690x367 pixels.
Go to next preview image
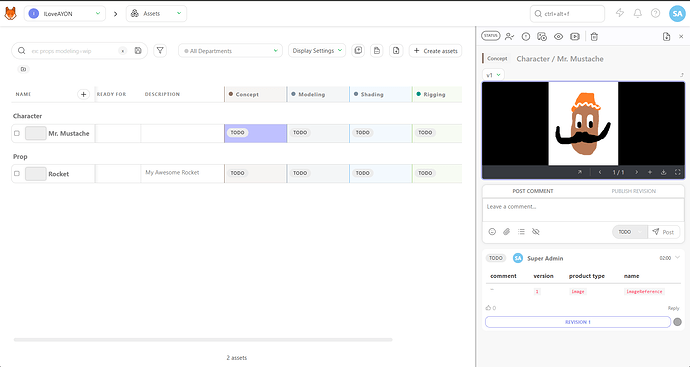point(636,172)
